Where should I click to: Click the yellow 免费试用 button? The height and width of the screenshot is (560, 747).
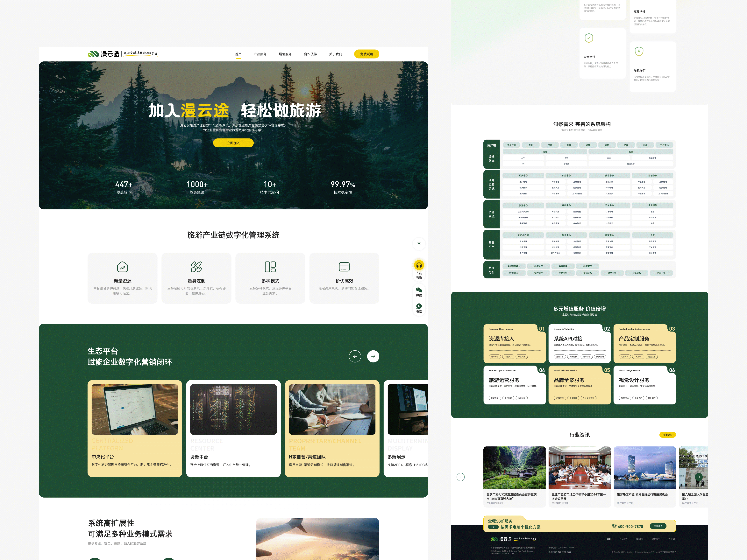366,54
